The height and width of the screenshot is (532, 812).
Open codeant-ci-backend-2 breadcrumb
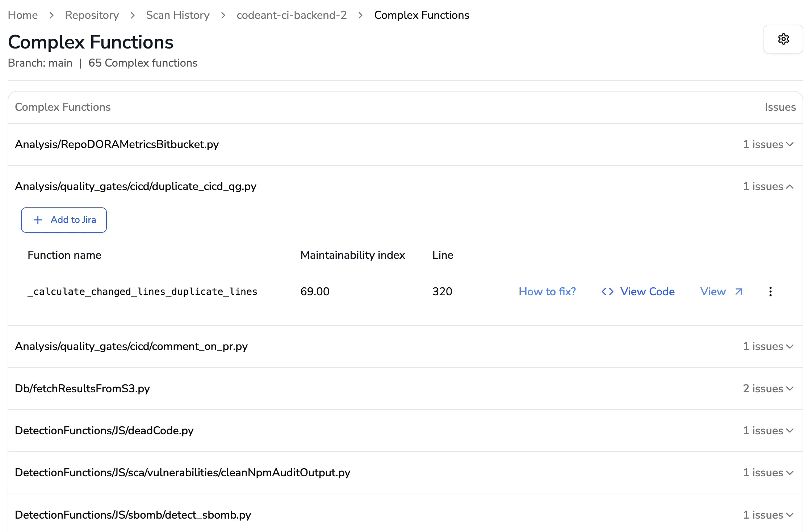click(292, 15)
